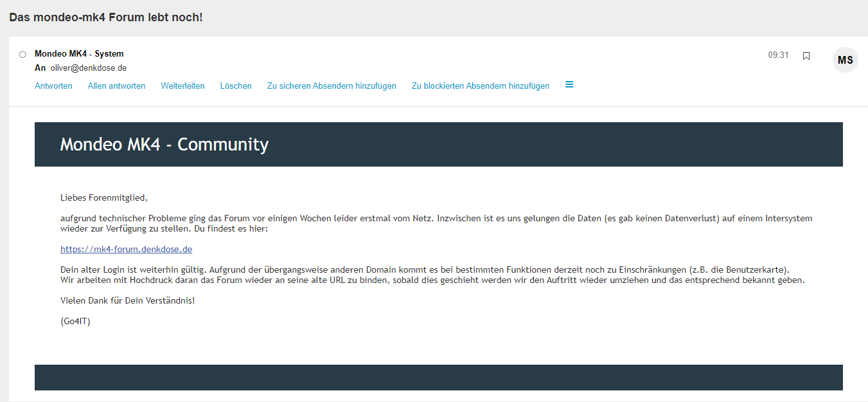Viewport: 868px width, 402px height.
Task: Click the 09:31 timestamp
Action: click(x=778, y=55)
